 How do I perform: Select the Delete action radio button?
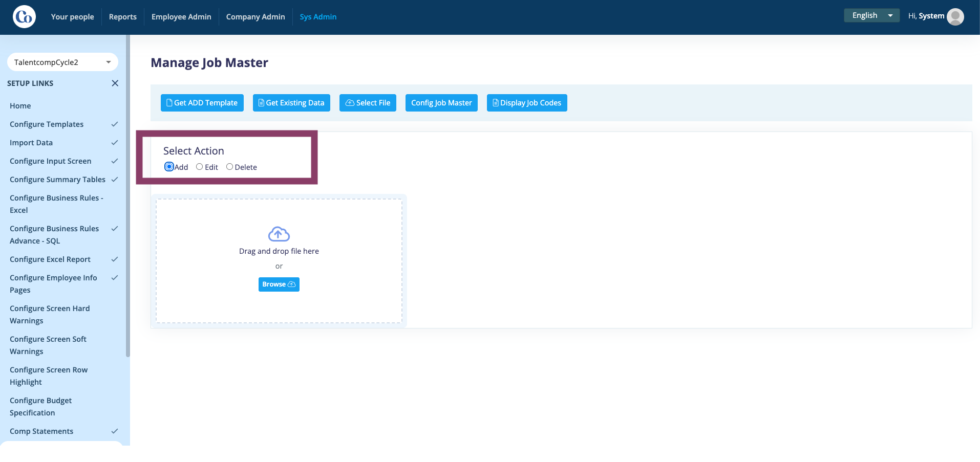click(229, 167)
